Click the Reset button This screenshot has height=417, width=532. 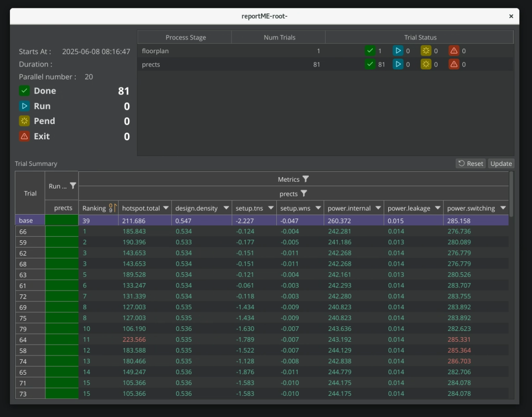(470, 163)
